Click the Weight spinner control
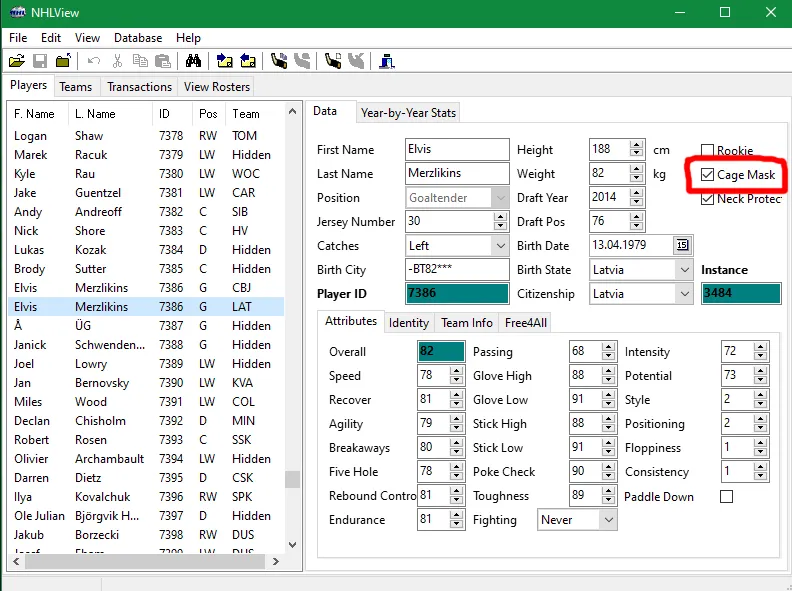 [636, 173]
